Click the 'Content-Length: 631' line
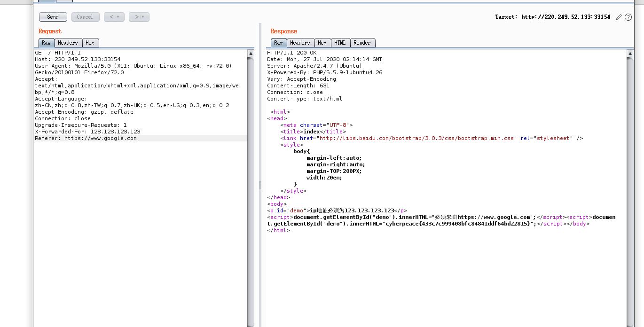Screen dimensions: 644x327 tap(298, 86)
